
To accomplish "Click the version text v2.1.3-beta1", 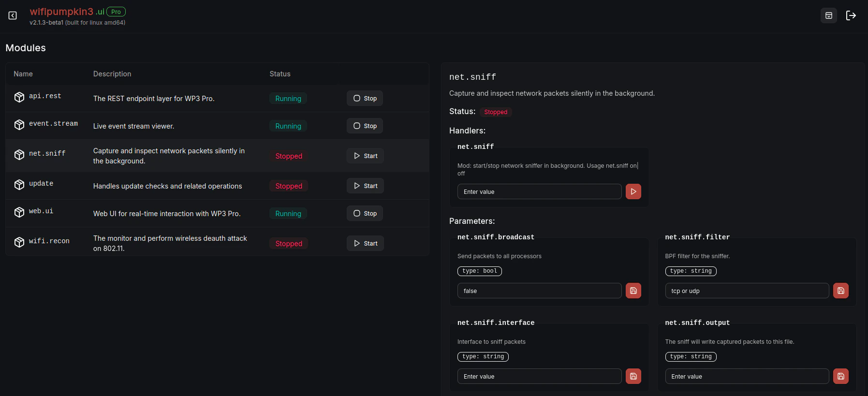I will [x=46, y=23].
